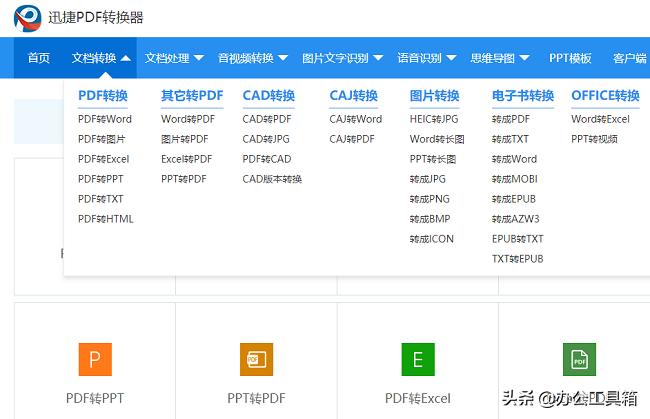Select the 图片转换 category heading
Image resolution: width=650 pixels, height=419 pixels.
click(434, 96)
